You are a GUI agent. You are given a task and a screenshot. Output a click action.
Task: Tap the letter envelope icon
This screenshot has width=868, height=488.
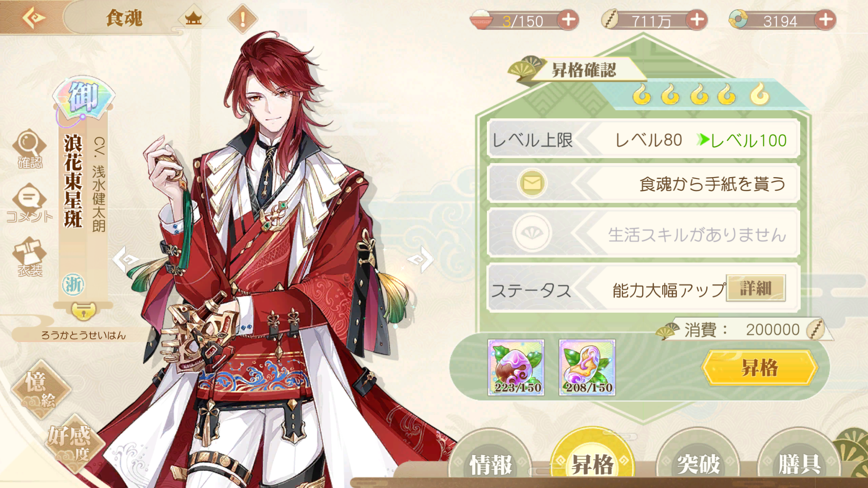(532, 183)
